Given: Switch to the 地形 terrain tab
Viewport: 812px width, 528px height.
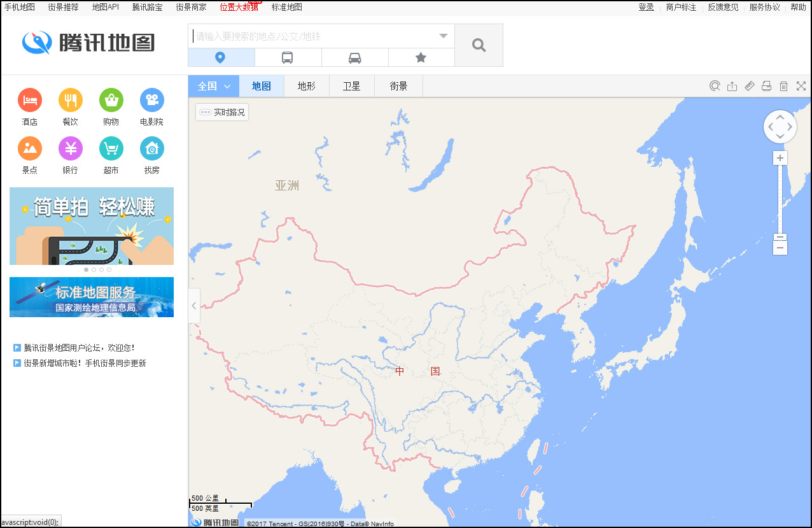Looking at the screenshot, I should click(x=307, y=86).
